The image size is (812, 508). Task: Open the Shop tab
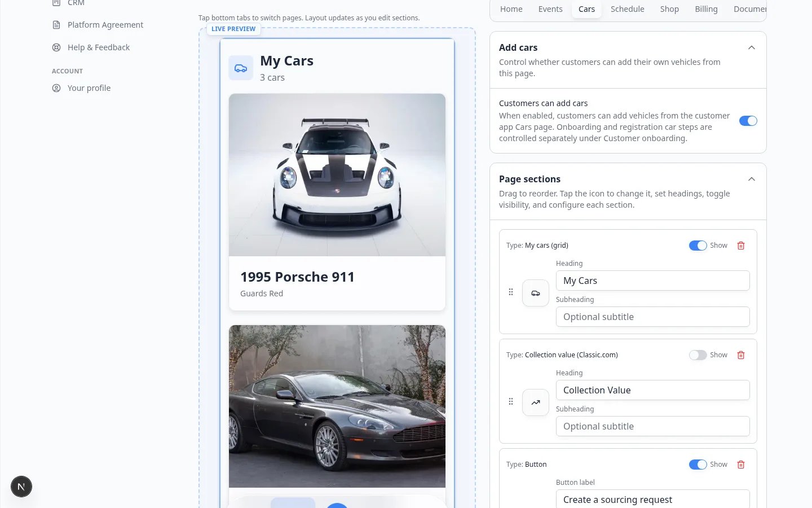pyautogui.click(x=669, y=9)
